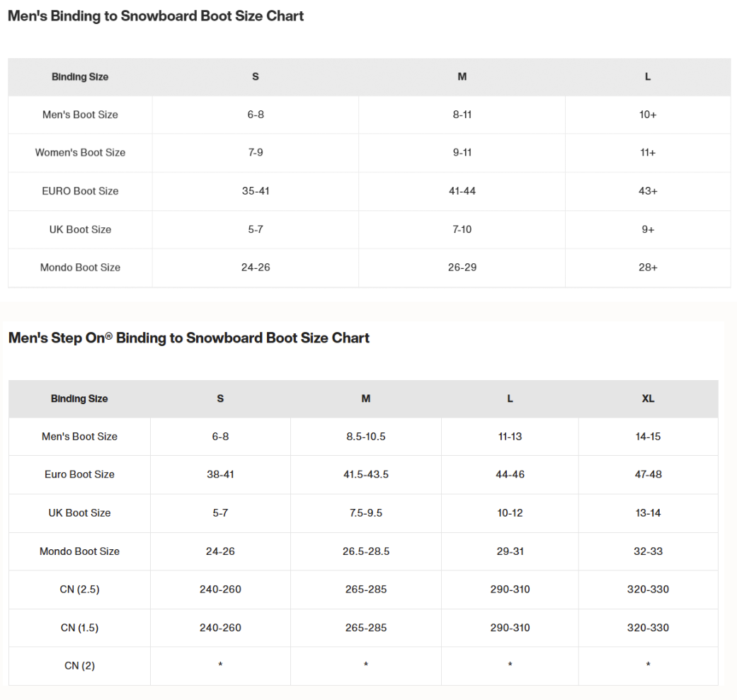Screen dimensions: 737x700
Task: Select Binding Size header in Step On table
Action: [x=79, y=398]
